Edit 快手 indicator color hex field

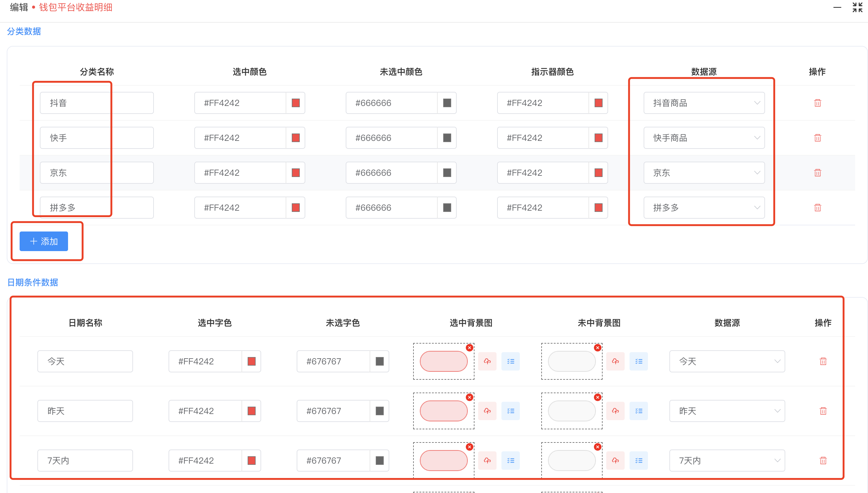(543, 138)
